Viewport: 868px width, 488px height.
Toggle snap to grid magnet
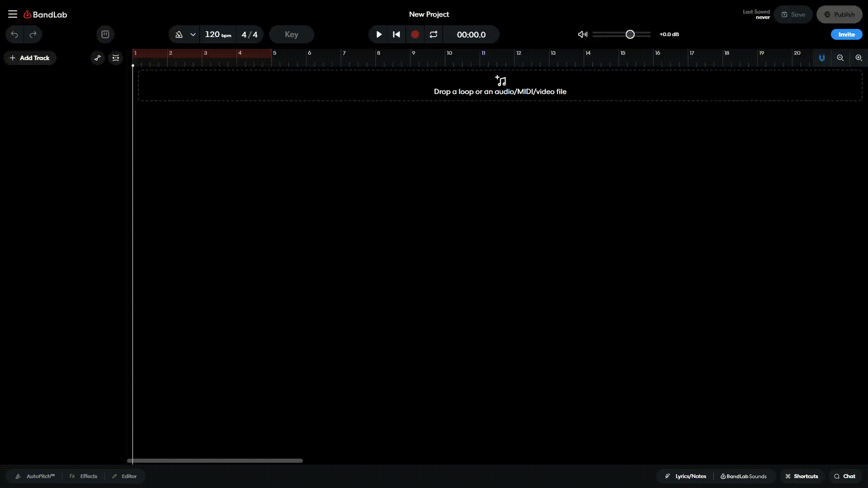[x=822, y=58]
